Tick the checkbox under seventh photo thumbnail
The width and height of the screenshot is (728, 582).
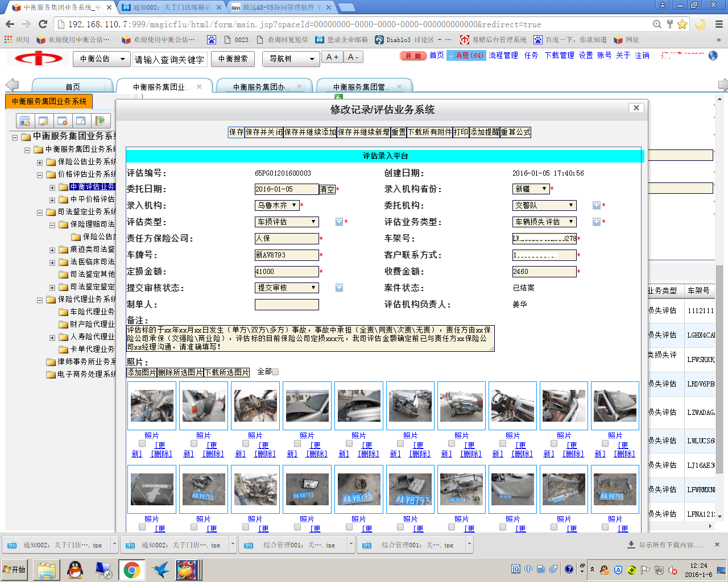click(x=452, y=443)
